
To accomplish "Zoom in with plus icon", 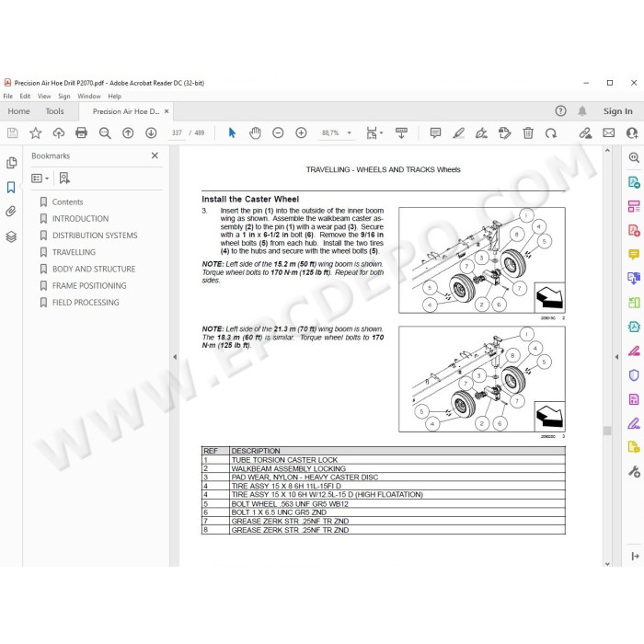I will 301,132.
